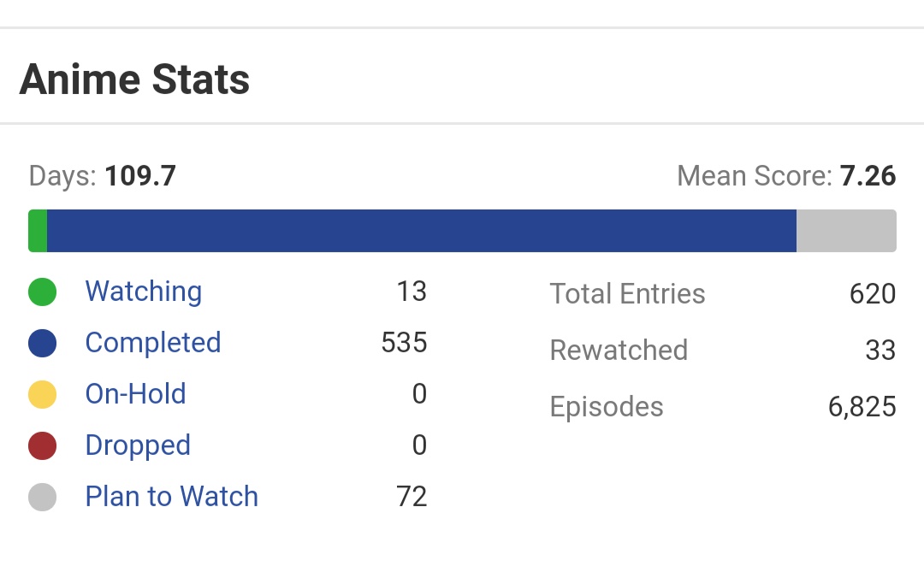Open the Watching list
Screen dimensions: 924x572
143,292
